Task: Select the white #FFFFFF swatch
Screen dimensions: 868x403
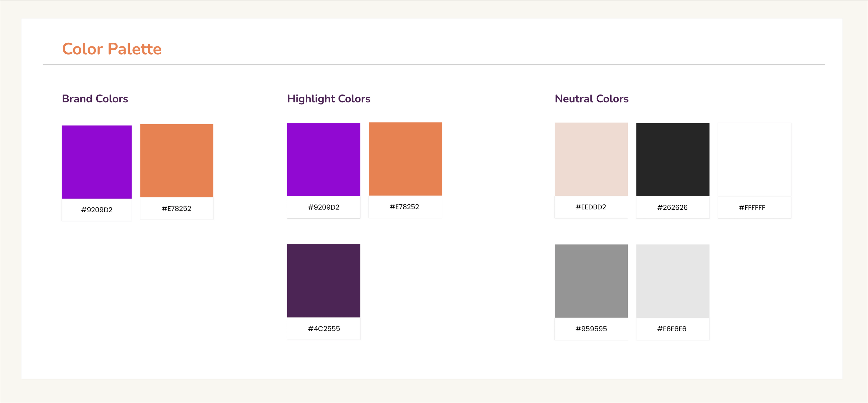Action: 754,159
